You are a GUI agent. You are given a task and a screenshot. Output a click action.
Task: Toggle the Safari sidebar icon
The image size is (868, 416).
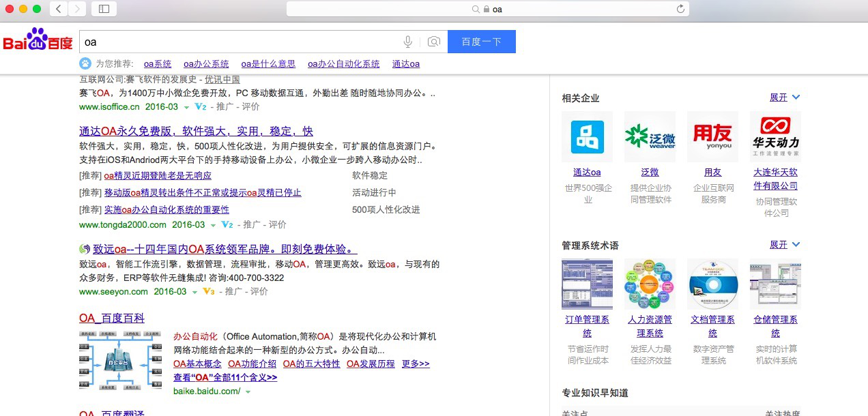coord(103,9)
